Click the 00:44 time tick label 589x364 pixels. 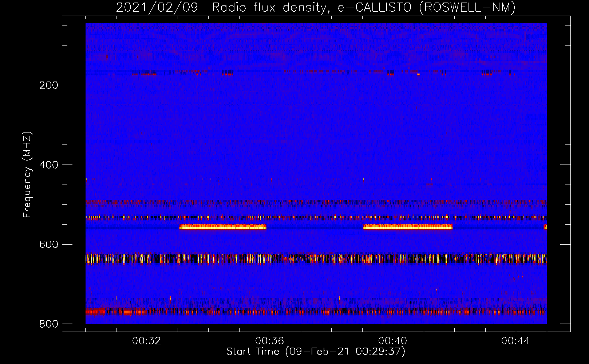pos(516,341)
